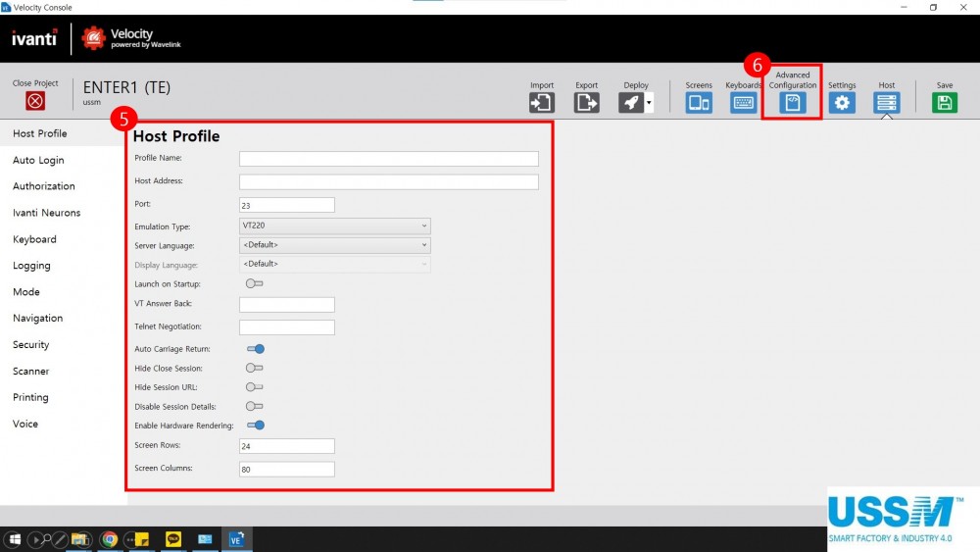Click the Telnet Negotiation field

coord(287,326)
